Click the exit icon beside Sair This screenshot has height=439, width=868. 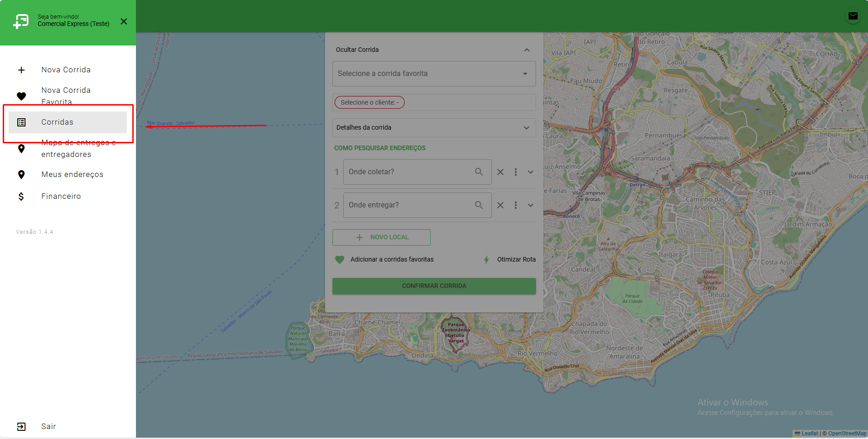(x=21, y=427)
